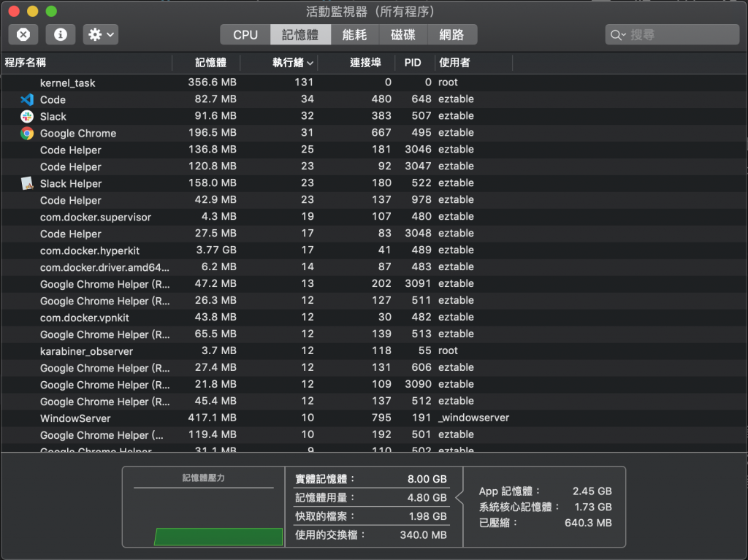Image resolution: width=748 pixels, height=560 pixels.
Task: Click the Slack Helper document icon
Action: pos(27,183)
